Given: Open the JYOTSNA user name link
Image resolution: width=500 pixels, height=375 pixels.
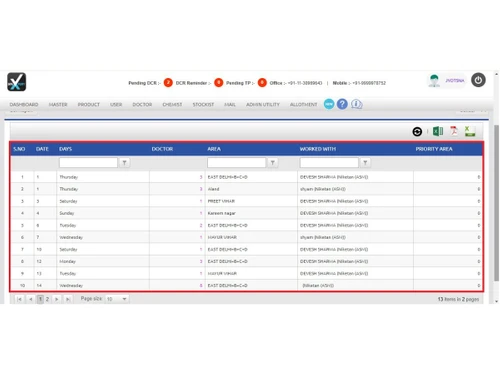Looking at the screenshot, I should [455, 81].
